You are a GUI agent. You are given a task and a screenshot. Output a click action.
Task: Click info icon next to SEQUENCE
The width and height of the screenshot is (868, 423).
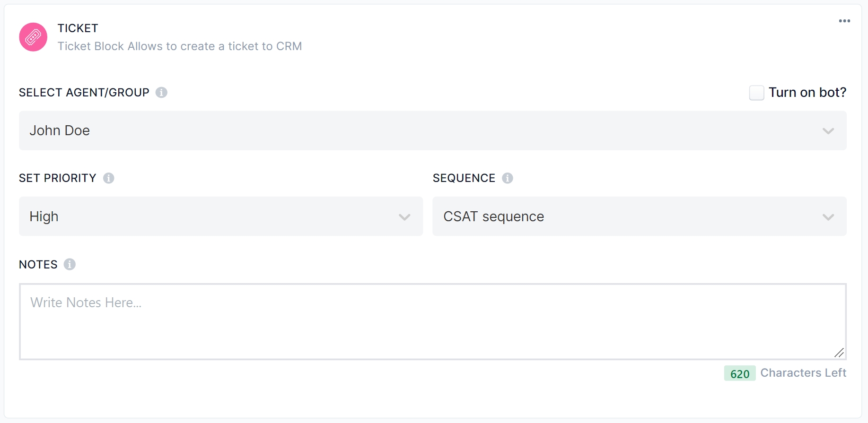point(508,178)
